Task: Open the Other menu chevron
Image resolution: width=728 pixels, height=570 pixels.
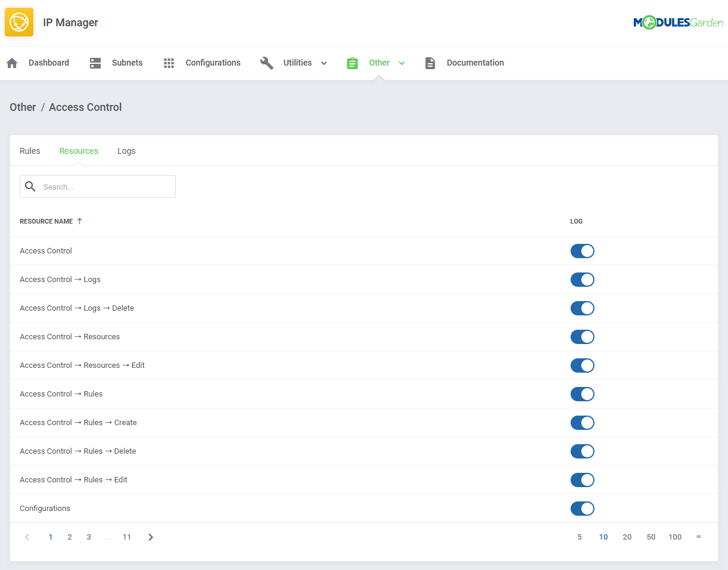Action: coord(402,63)
